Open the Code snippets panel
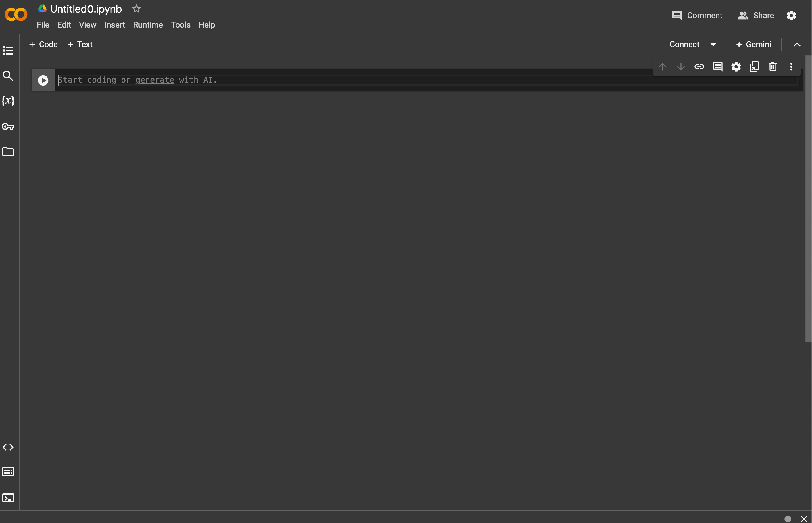This screenshot has height=523, width=812. 8,447
